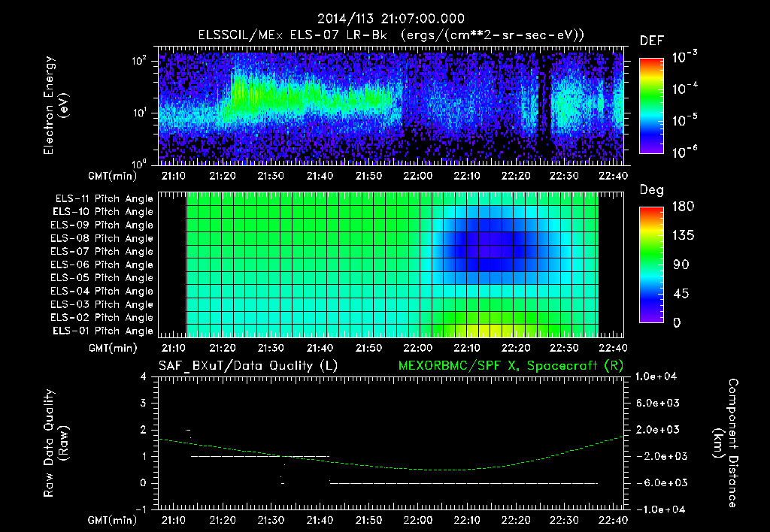Click the green MEXORBMC/SPF X, Spacecraft (R) legend
The width and height of the screenshot is (770, 532).
coord(511,366)
